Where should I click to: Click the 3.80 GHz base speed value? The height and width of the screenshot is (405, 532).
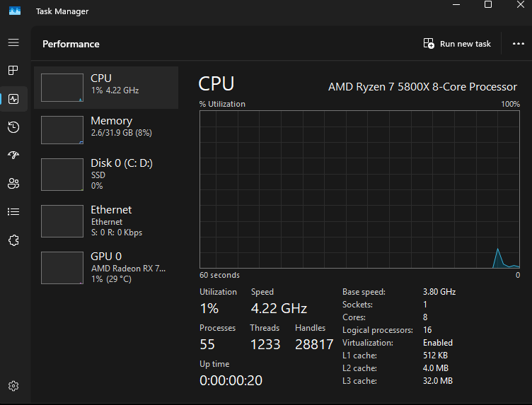click(439, 292)
